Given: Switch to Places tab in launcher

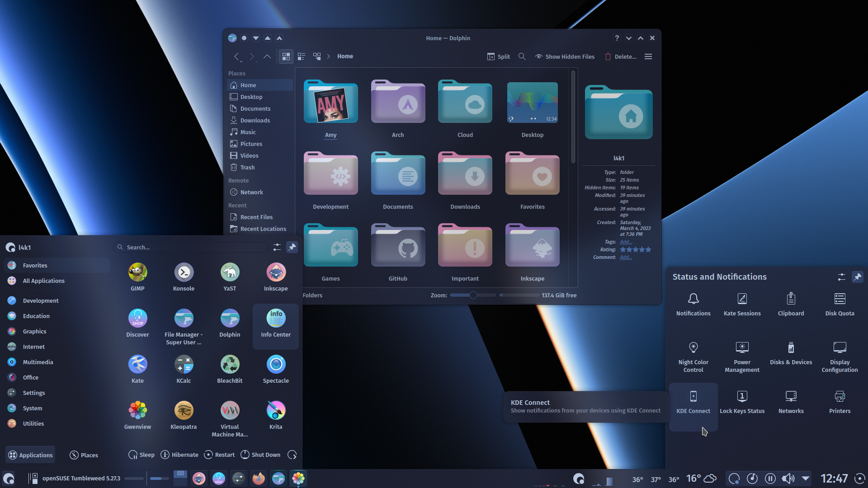Looking at the screenshot, I should 84,455.
